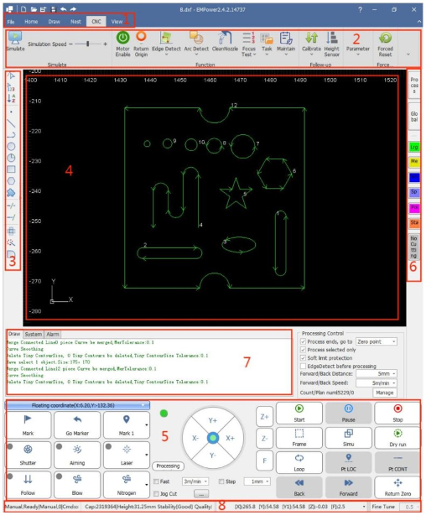Click the Y+ jog direction pad

click(213, 420)
